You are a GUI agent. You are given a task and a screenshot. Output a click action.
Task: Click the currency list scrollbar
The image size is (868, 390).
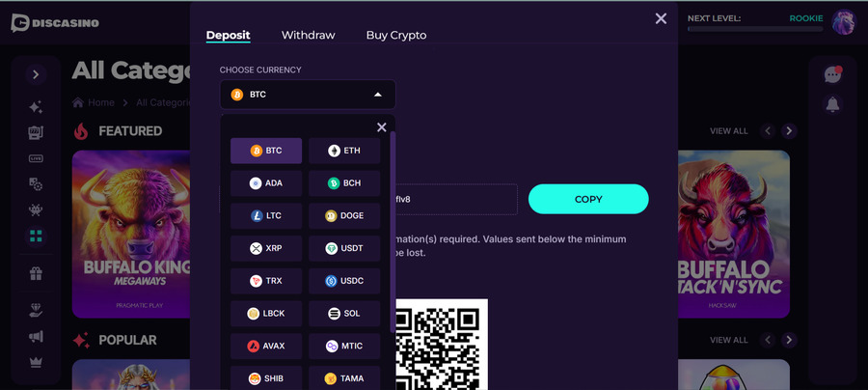(393, 232)
